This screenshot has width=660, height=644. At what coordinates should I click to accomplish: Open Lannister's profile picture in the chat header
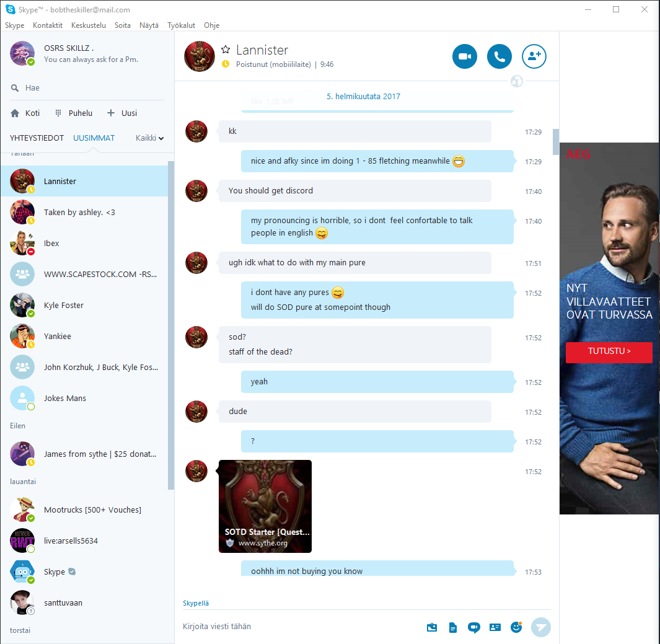200,56
